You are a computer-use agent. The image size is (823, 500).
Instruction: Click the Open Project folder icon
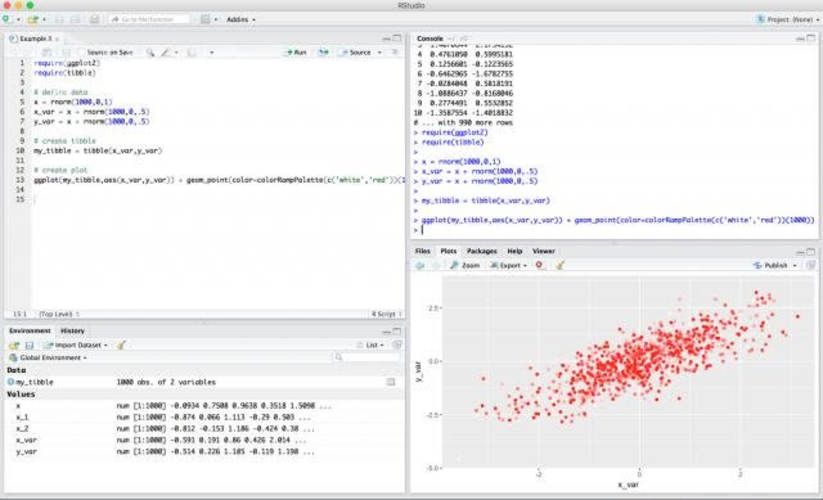pos(33,19)
